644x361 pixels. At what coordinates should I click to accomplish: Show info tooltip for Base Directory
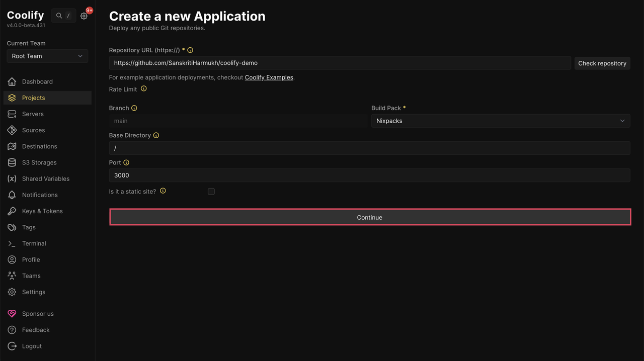[x=156, y=135]
